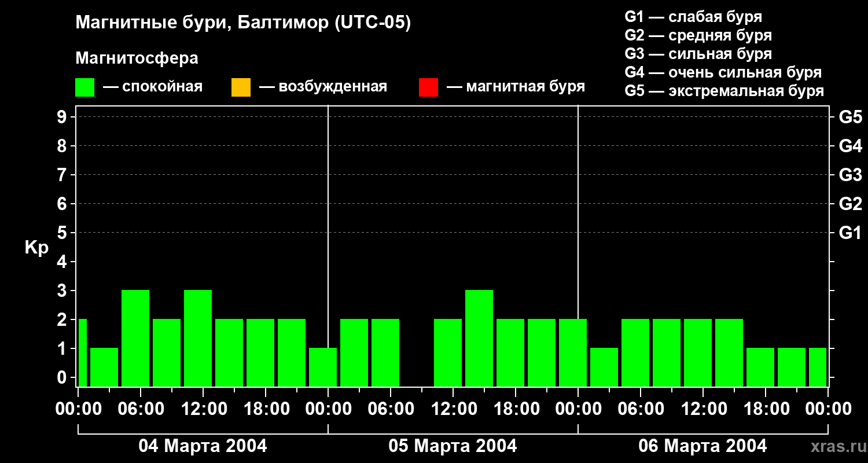The width and height of the screenshot is (868, 463).
Task: Click the '06:00' time label above 06 Марта
Action: point(640,409)
